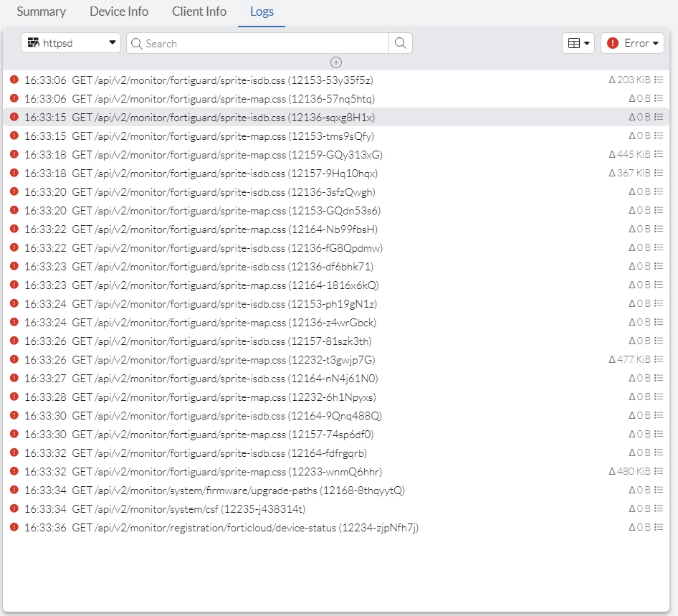Open details icon for 12157-9Hq10hqx entry
This screenshot has width=678, height=616.
tap(659, 173)
